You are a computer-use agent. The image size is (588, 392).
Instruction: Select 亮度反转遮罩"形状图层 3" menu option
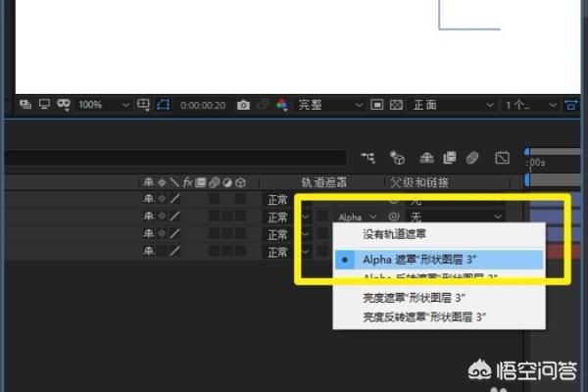439,317
